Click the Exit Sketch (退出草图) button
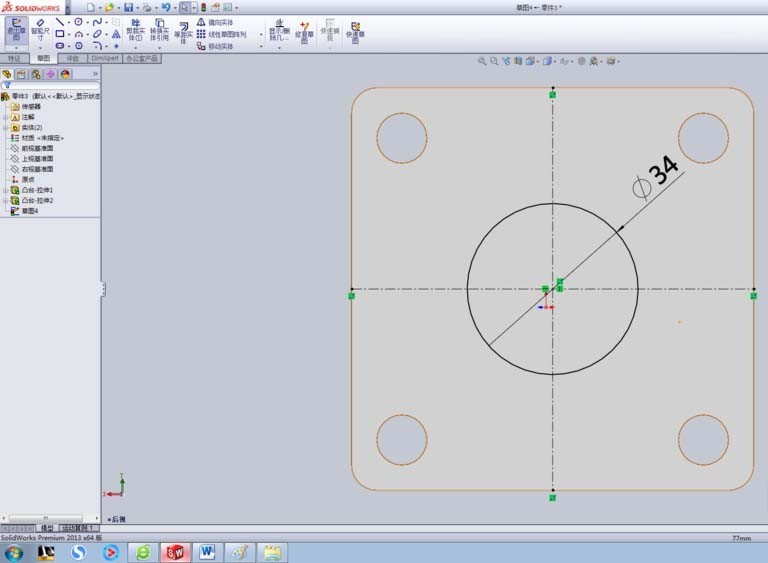768x563 pixels. pyautogui.click(x=17, y=30)
